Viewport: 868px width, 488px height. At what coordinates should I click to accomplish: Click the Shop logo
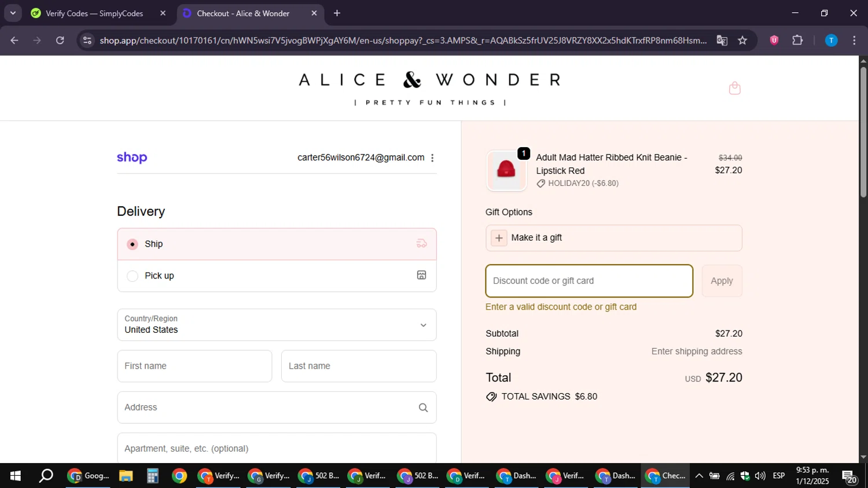click(132, 157)
